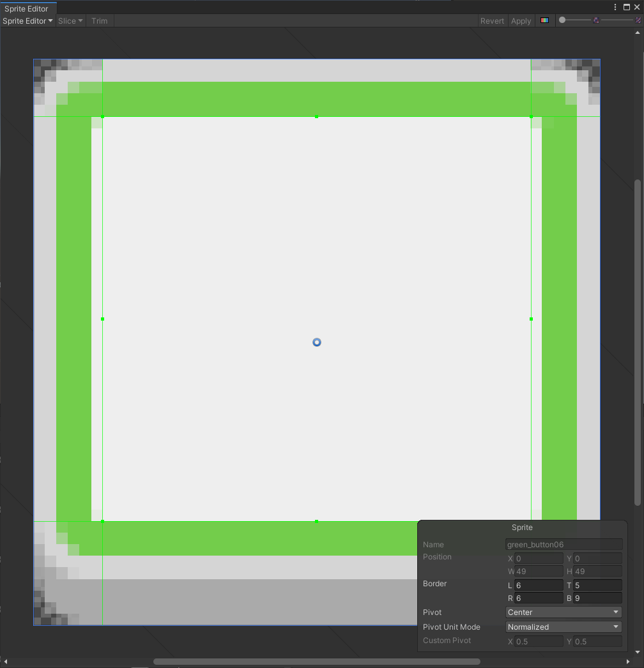Open the Pivot Unit Mode Normalized dropdown
Viewport: 644px width, 668px height.
pyautogui.click(x=563, y=626)
